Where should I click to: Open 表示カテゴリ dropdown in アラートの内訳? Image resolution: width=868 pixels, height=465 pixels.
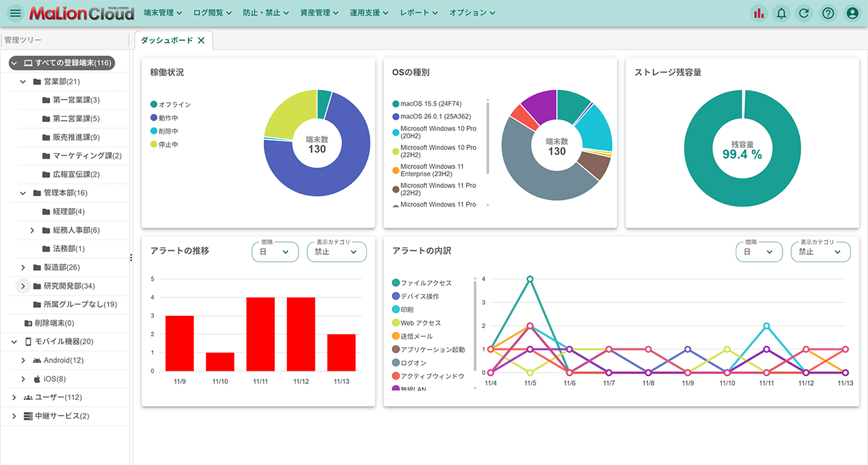pos(821,251)
